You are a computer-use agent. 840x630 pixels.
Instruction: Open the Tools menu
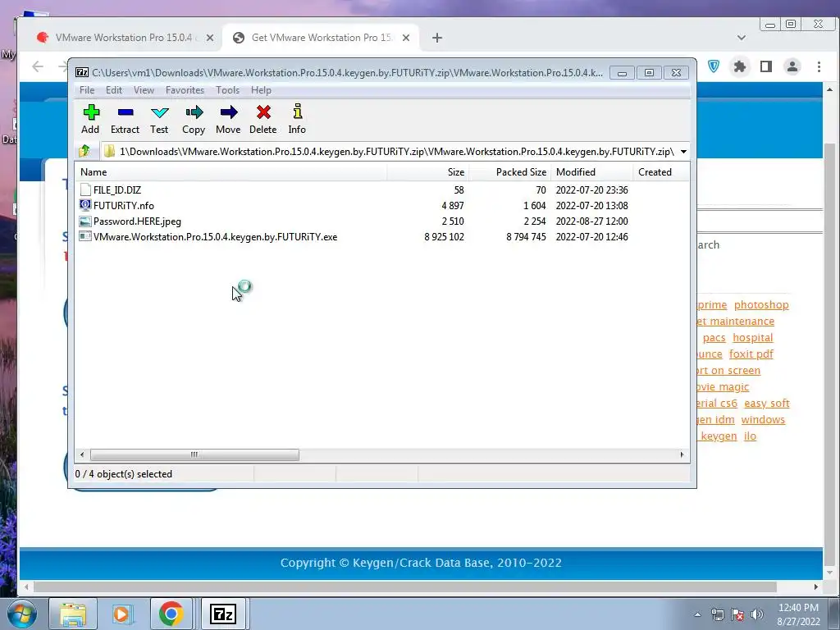228,90
